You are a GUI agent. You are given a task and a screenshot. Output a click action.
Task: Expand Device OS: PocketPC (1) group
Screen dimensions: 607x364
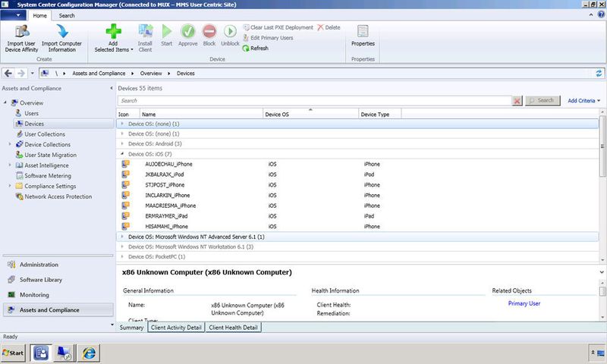tap(122, 256)
